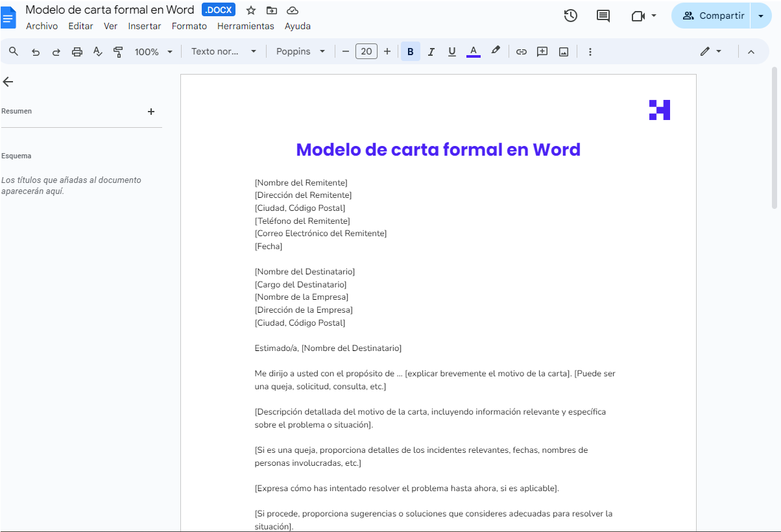Open the Insertar menu
Image resolution: width=781 pixels, height=532 pixels.
[x=145, y=27]
